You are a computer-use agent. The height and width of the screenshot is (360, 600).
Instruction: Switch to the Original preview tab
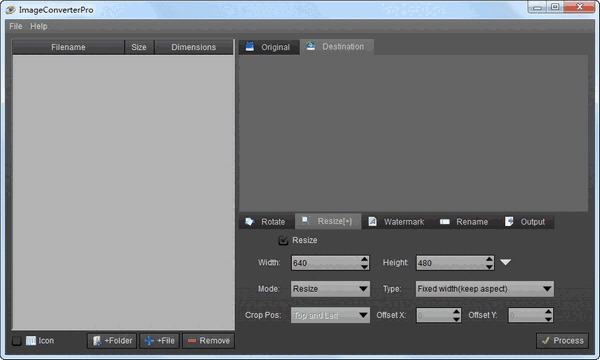[x=269, y=47]
